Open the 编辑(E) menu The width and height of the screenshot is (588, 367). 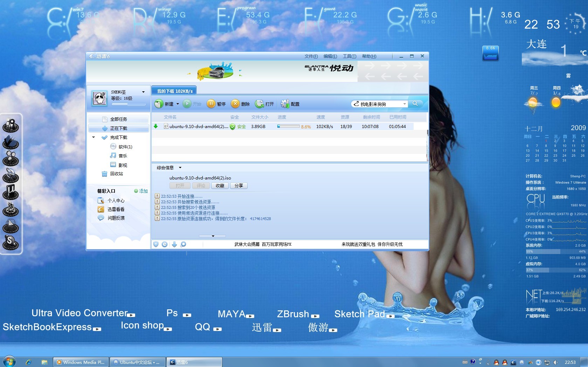(x=330, y=56)
